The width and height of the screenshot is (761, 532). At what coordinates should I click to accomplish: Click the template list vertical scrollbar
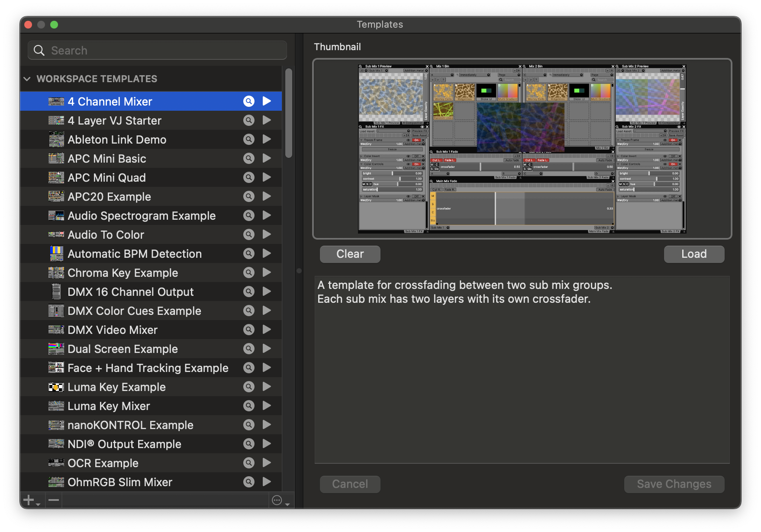[289, 113]
